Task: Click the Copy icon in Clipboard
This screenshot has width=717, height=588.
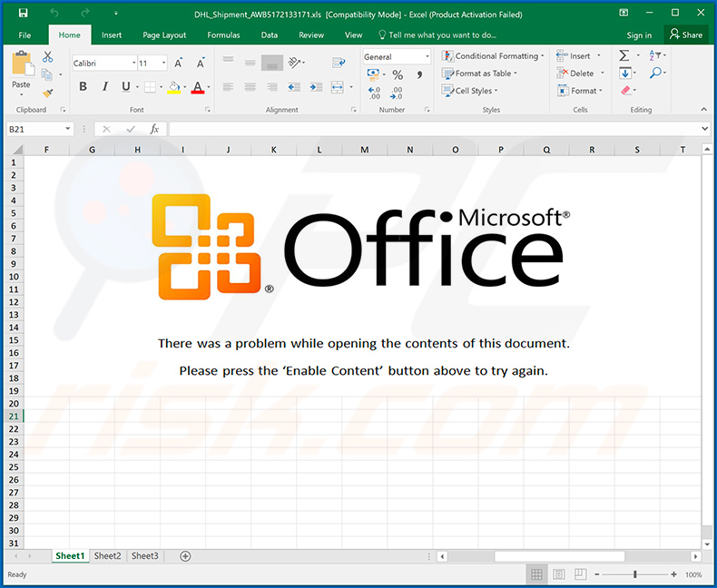Action: click(46, 74)
